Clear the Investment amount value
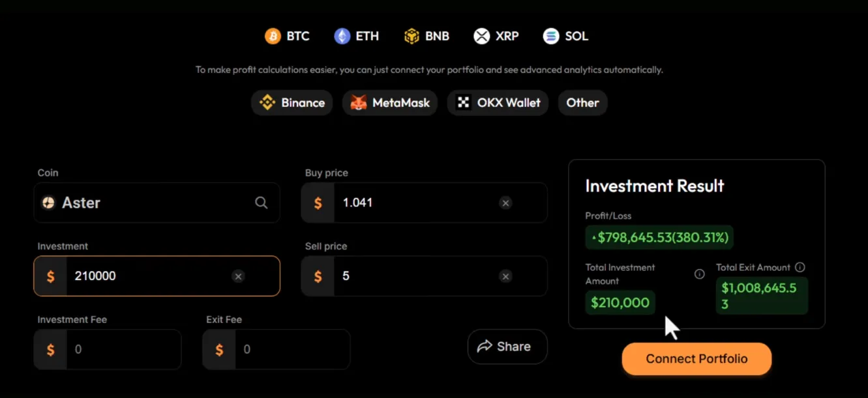868x398 pixels. [x=238, y=276]
